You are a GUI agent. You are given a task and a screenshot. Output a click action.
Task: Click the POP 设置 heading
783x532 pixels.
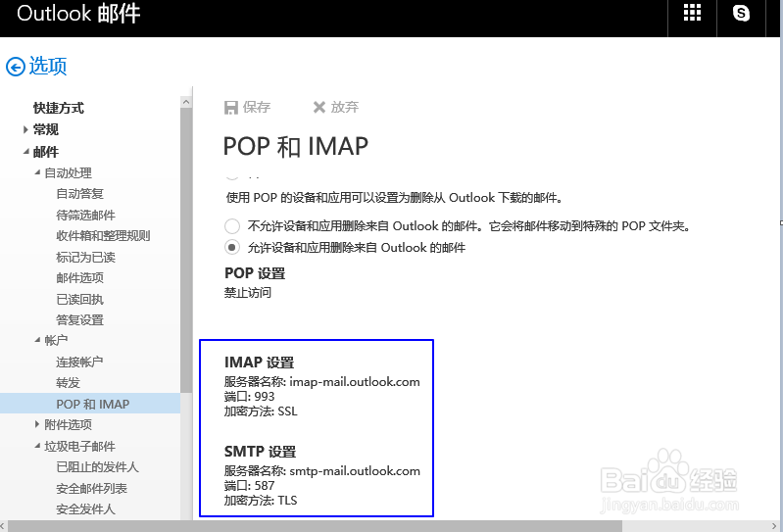point(255,273)
